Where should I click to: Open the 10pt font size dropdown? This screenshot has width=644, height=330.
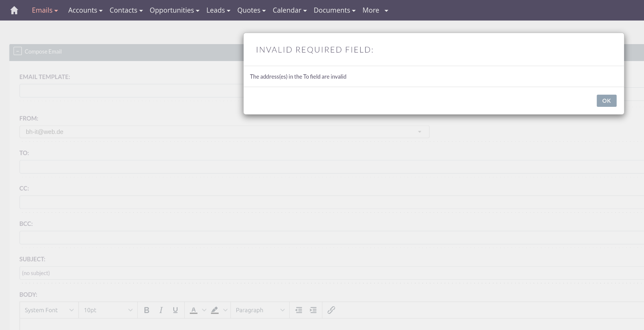108,310
